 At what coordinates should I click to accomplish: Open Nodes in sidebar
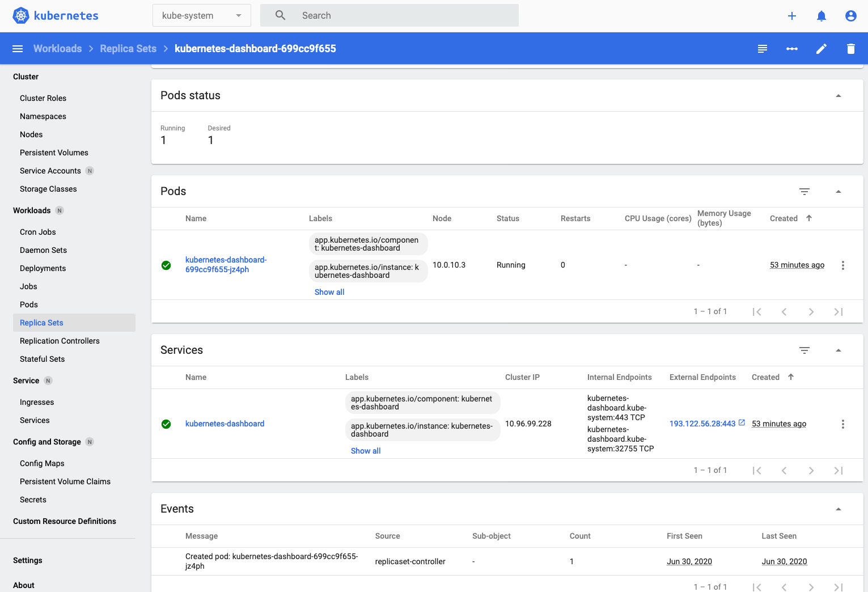(x=31, y=134)
